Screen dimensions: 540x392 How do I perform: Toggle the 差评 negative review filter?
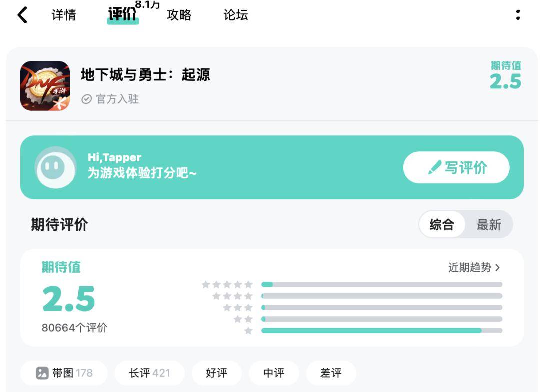331,373
